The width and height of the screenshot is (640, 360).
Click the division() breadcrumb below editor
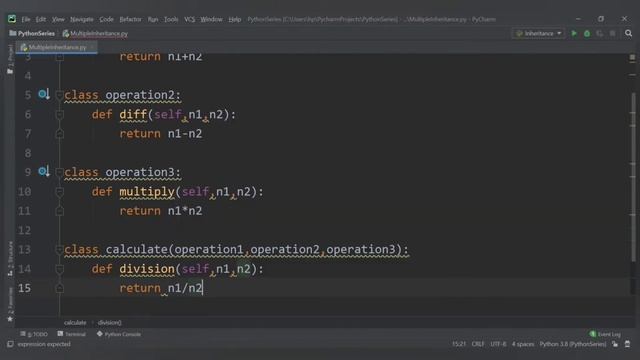[x=109, y=322]
